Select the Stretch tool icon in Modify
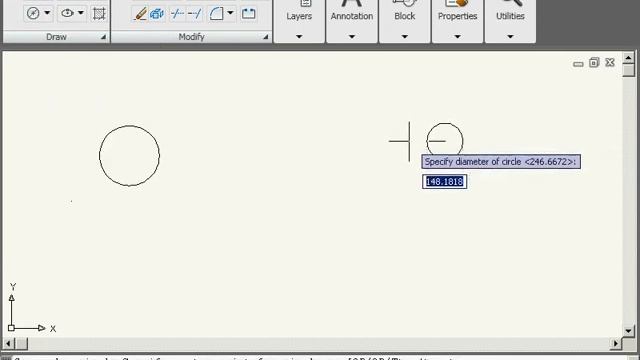Image resolution: width=640 pixels, height=360 pixels. (x=249, y=14)
